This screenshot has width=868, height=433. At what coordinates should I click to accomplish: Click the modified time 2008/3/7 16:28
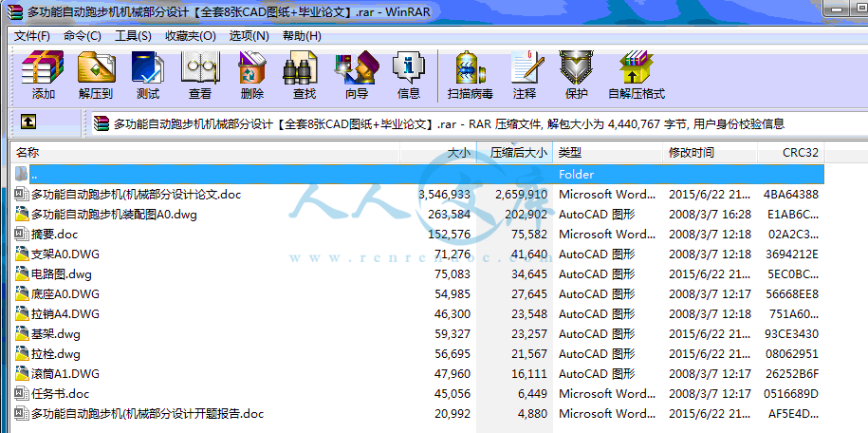coord(710,214)
